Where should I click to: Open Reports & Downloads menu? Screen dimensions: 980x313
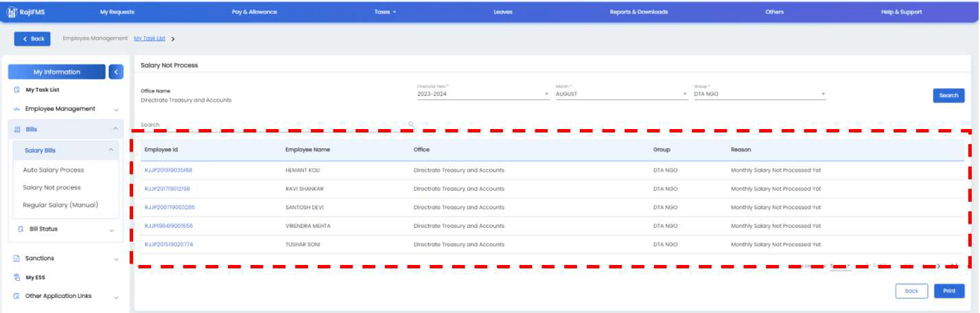point(638,12)
